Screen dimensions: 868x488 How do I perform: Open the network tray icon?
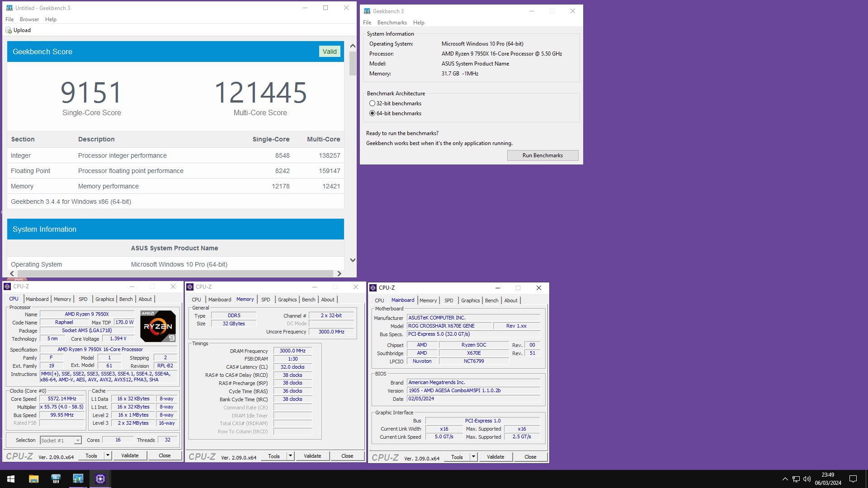click(x=796, y=479)
